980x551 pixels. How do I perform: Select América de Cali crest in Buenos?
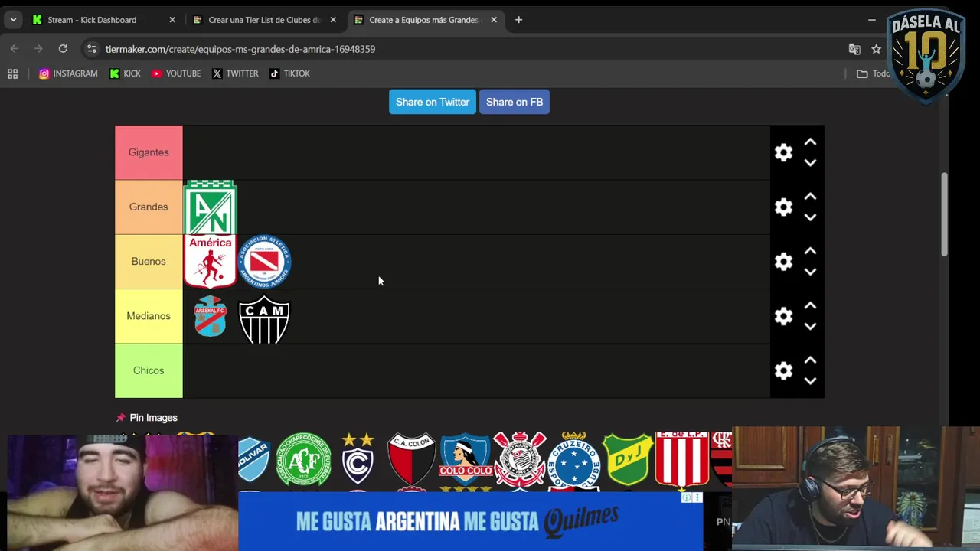pyautogui.click(x=211, y=262)
